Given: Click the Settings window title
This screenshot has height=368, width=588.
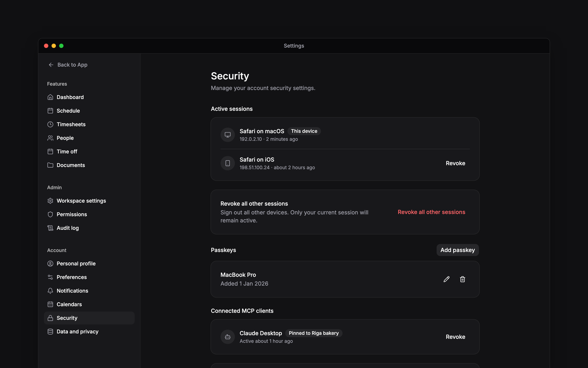Looking at the screenshot, I should [x=294, y=46].
